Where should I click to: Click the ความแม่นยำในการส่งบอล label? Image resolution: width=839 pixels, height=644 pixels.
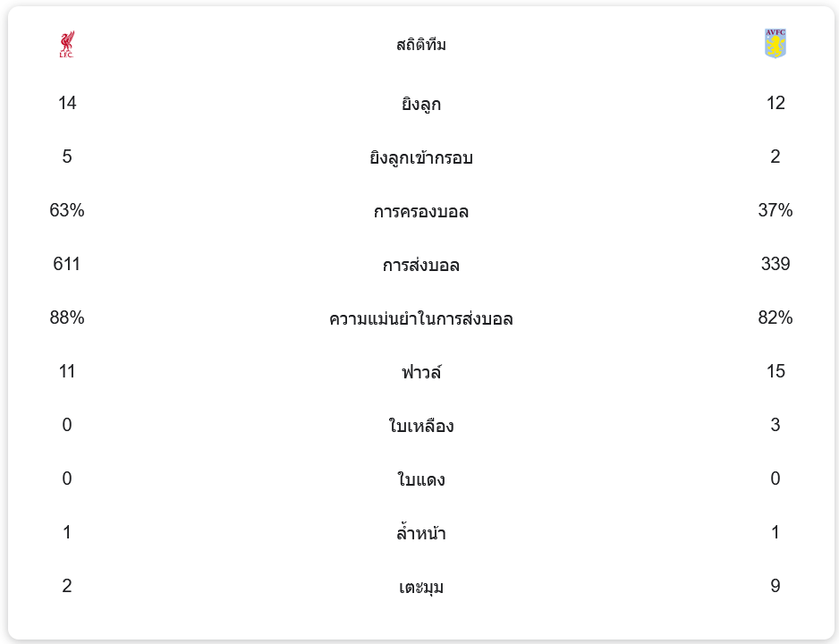tap(420, 319)
